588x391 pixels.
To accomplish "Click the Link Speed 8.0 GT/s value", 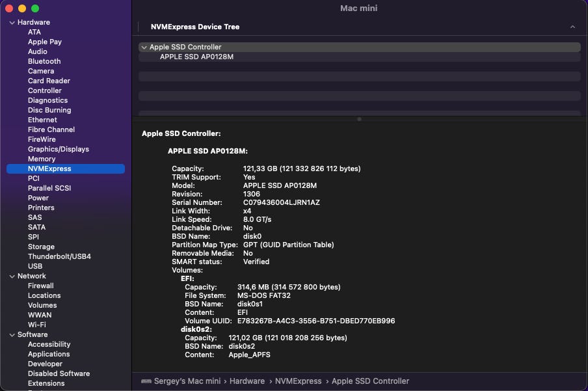I will [x=257, y=219].
